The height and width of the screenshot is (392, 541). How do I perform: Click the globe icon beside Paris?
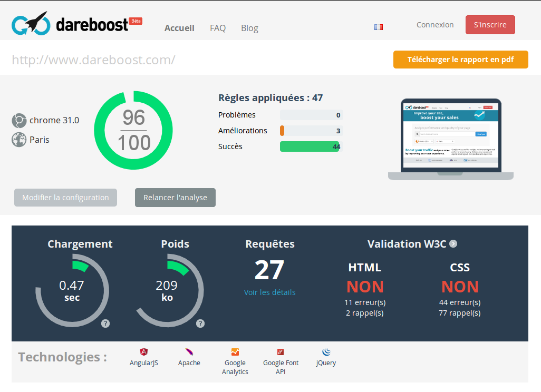point(19,140)
